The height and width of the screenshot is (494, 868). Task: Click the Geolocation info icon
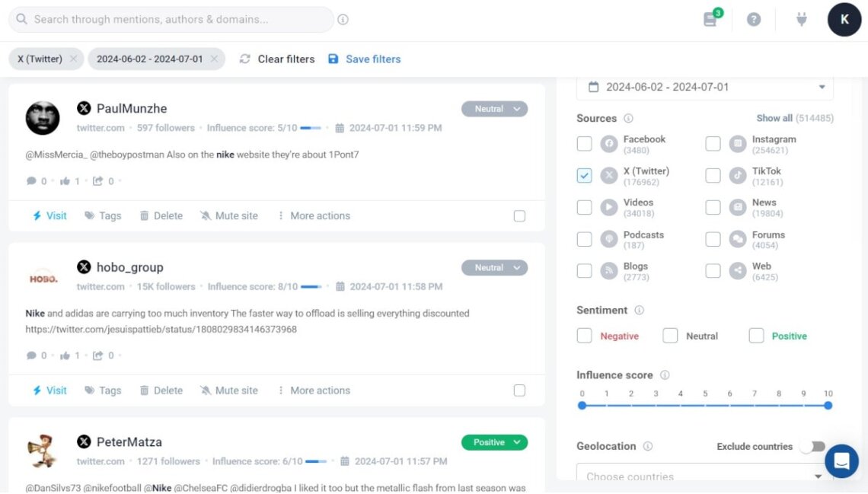pyautogui.click(x=648, y=446)
